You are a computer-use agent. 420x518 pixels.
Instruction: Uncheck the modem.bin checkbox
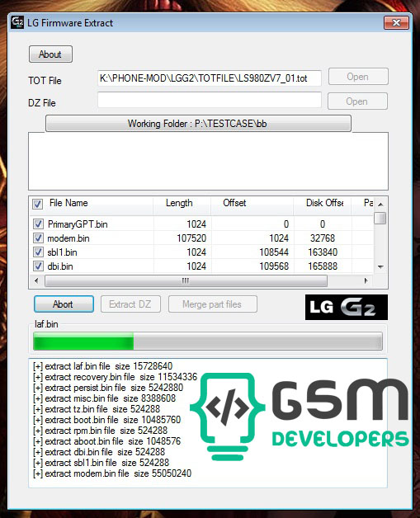click(38, 238)
